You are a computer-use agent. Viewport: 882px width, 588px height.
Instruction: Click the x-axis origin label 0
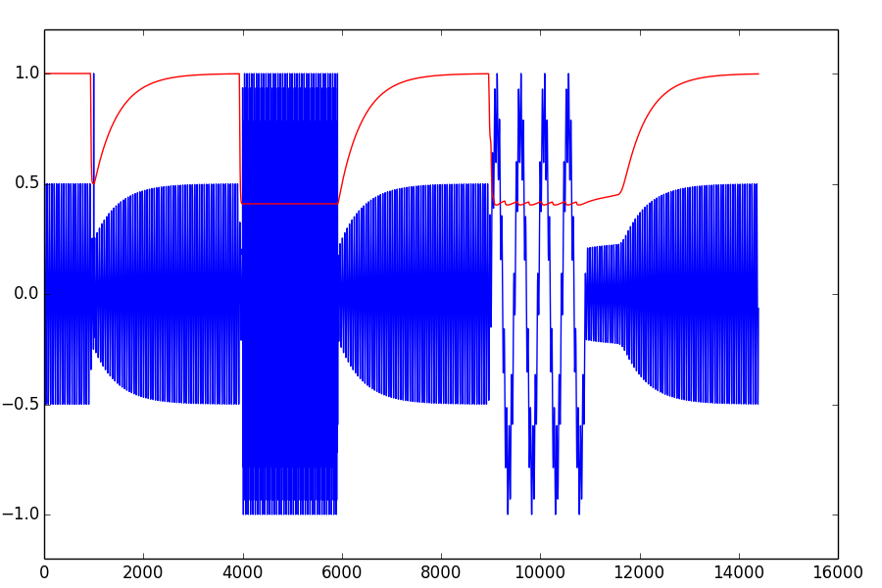click(x=44, y=572)
